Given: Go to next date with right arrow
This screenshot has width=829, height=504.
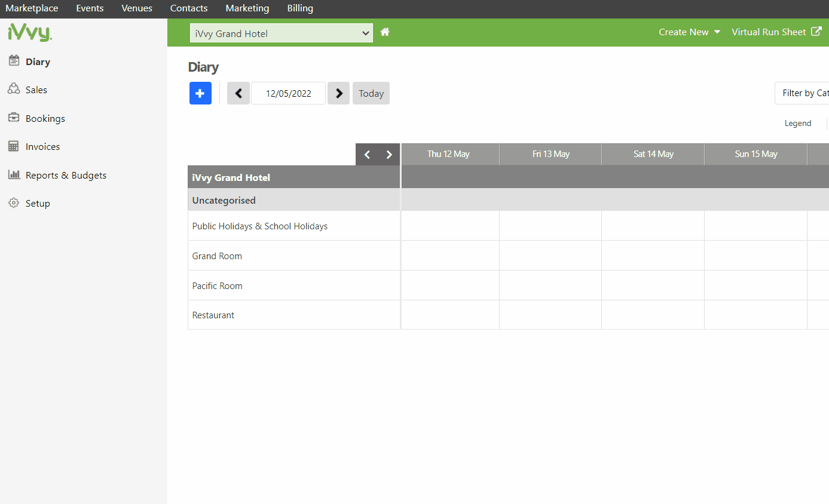Looking at the screenshot, I should tap(339, 93).
